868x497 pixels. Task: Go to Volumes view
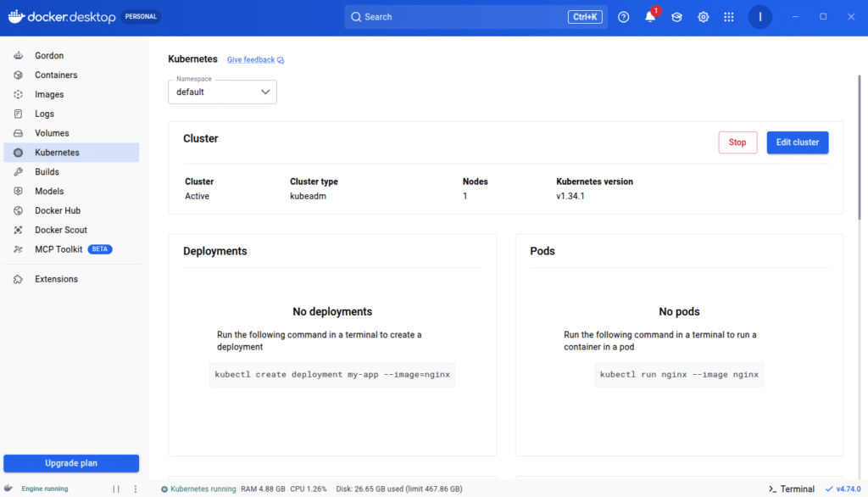coord(71,133)
